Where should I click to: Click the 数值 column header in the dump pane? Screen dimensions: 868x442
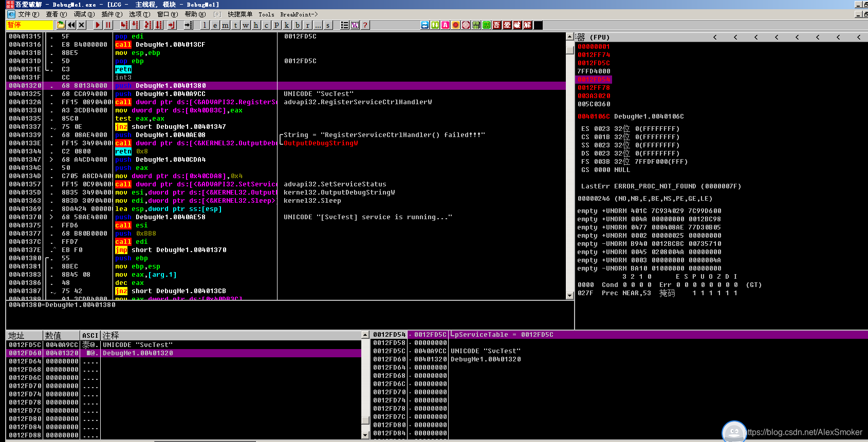coord(62,335)
